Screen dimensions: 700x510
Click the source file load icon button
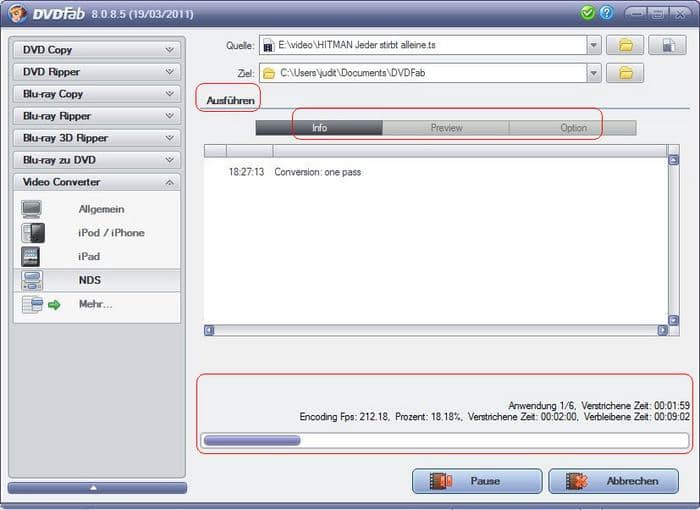tap(667, 45)
